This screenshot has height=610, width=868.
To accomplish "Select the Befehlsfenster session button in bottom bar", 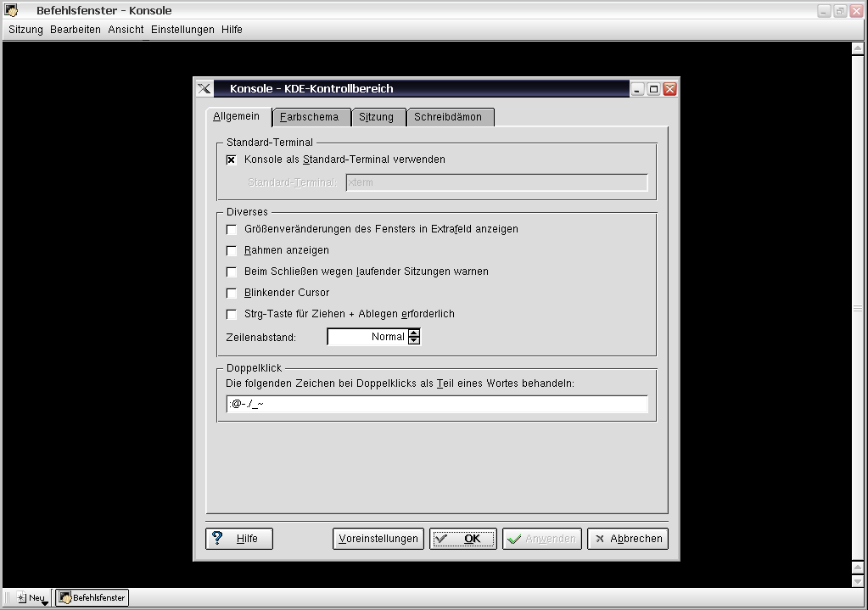I will 92,598.
